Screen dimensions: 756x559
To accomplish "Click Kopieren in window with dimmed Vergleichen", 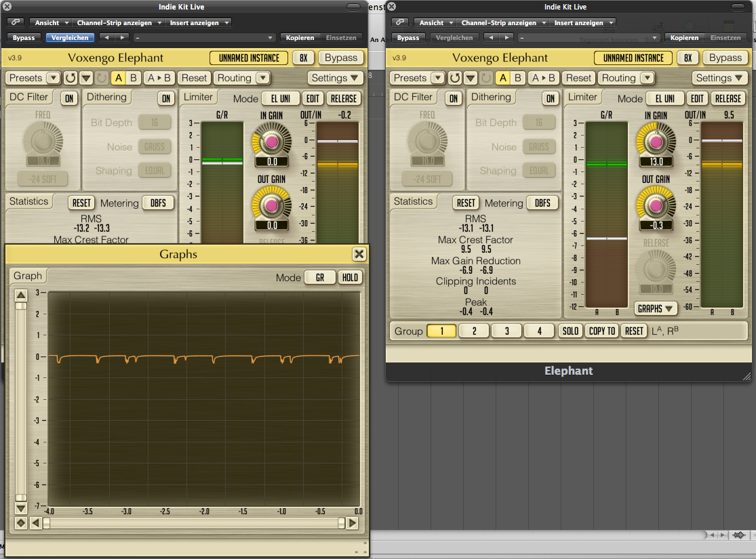I will coord(684,37).
